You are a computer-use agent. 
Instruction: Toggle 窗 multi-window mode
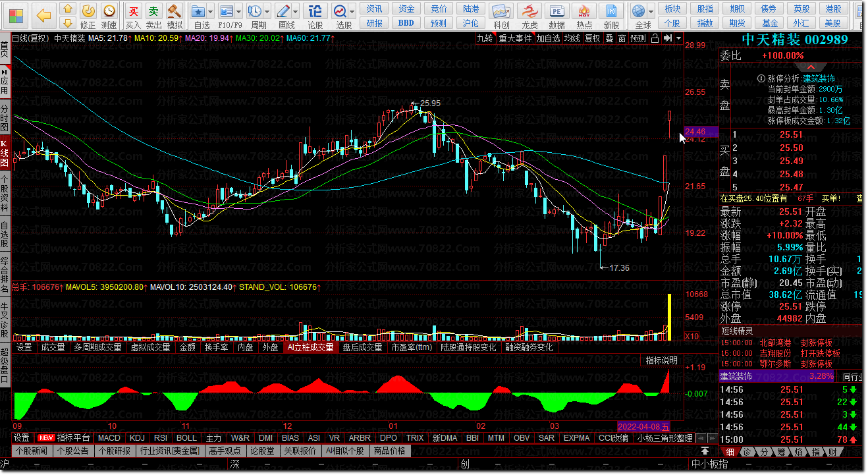click(622, 38)
